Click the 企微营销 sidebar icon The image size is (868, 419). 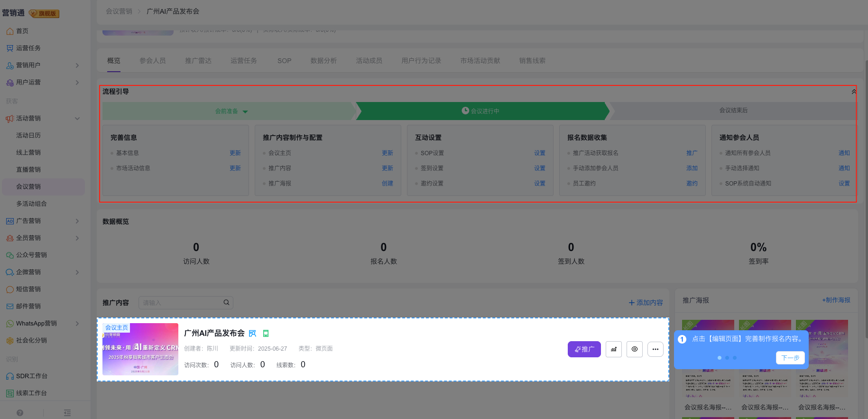click(x=9, y=272)
